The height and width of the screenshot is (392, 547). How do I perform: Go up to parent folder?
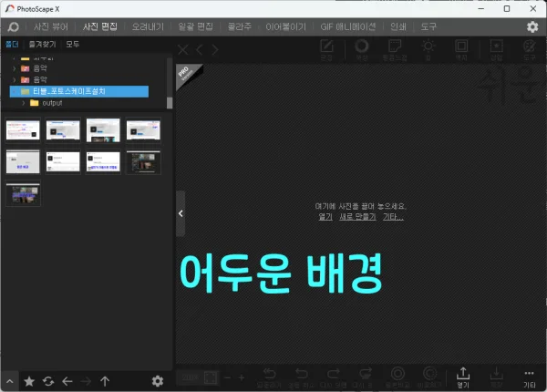pyautogui.click(x=105, y=381)
